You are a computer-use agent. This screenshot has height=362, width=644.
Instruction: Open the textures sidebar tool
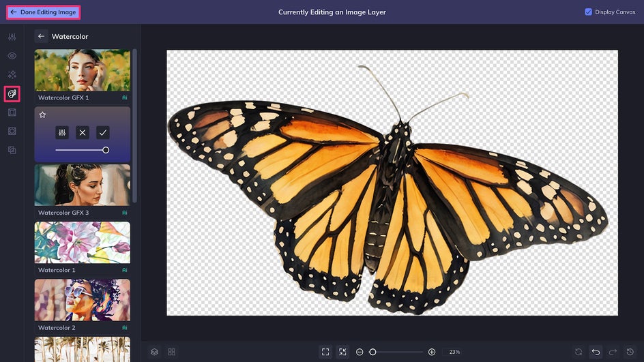pyautogui.click(x=12, y=132)
